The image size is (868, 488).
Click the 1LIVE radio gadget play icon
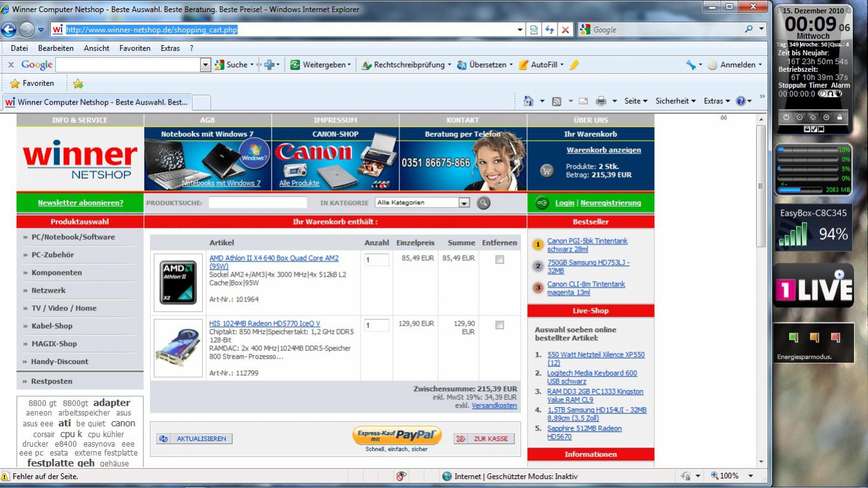[839, 274]
